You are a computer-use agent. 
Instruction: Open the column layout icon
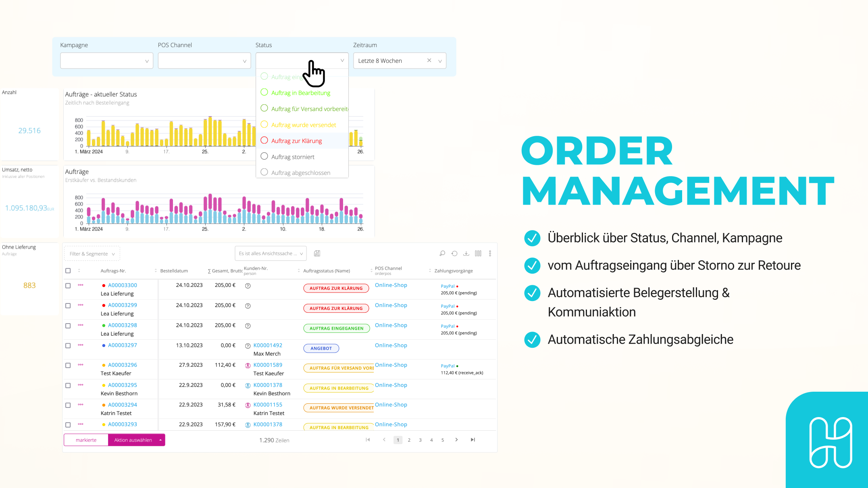pyautogui.click(x=478, y=253)
